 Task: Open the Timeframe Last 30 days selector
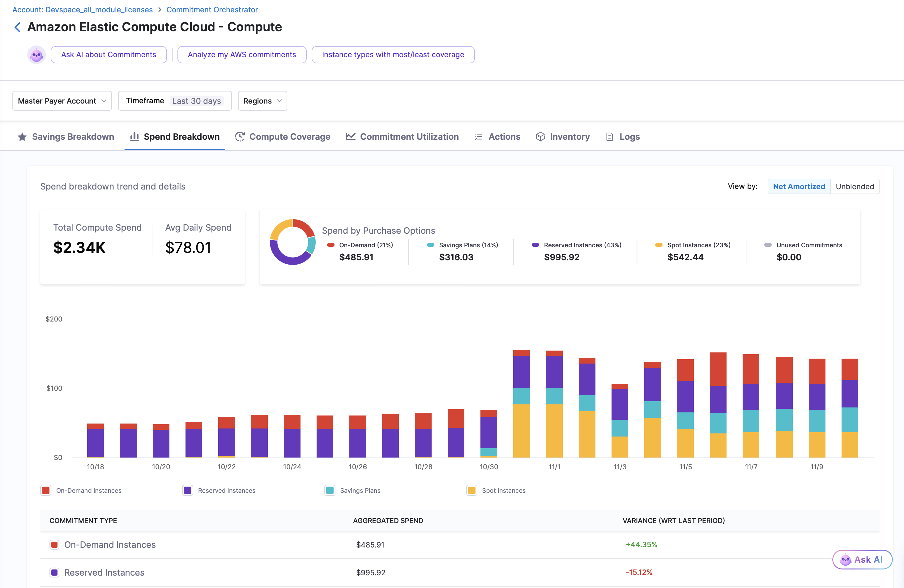(x=175, y=101)
